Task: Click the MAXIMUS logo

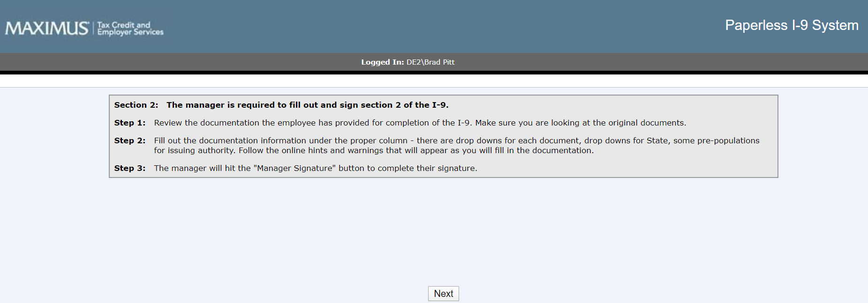Action: (x=47, y=29)
